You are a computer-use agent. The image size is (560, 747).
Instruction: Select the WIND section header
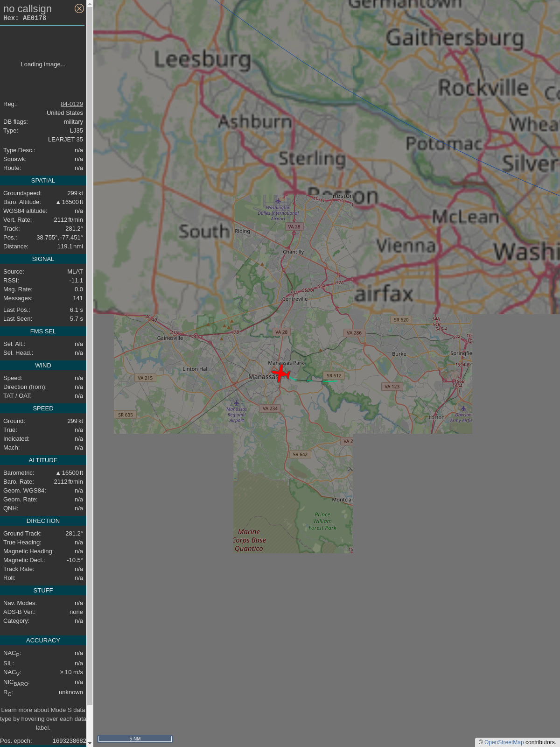[x=43, y=366]
